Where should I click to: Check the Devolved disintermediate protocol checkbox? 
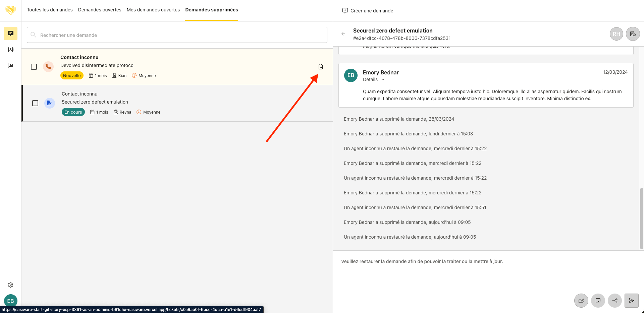tap(34, 67)
